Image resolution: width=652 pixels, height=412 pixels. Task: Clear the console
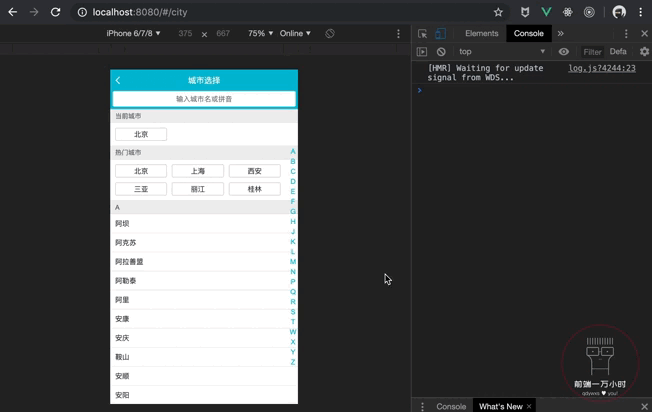tap(441, 52)
